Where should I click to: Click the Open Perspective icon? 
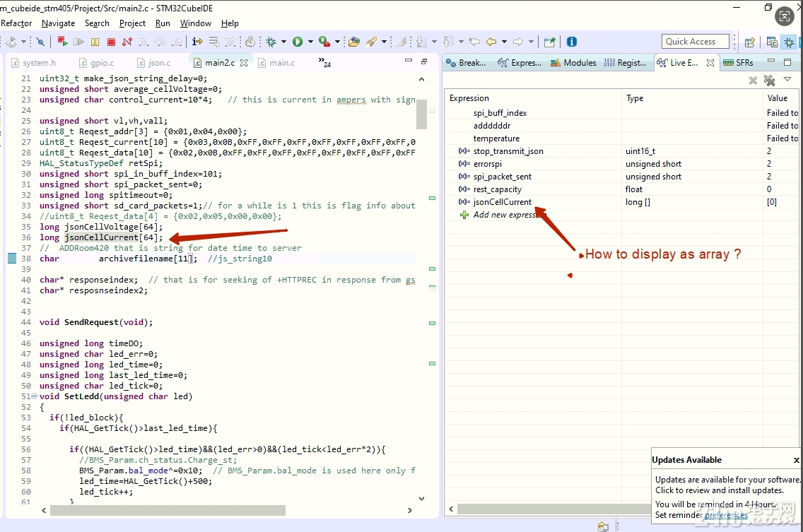(x=750, y=42)
